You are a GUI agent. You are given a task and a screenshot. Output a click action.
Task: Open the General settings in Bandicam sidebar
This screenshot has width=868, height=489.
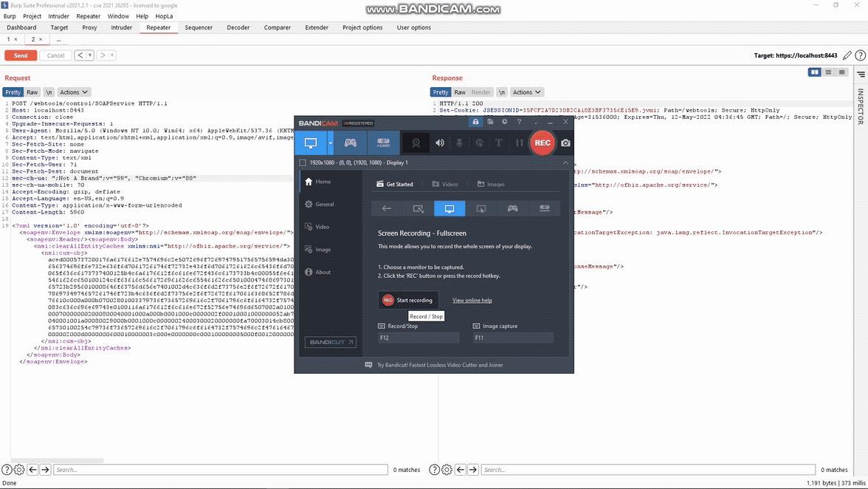coord(320,205)
